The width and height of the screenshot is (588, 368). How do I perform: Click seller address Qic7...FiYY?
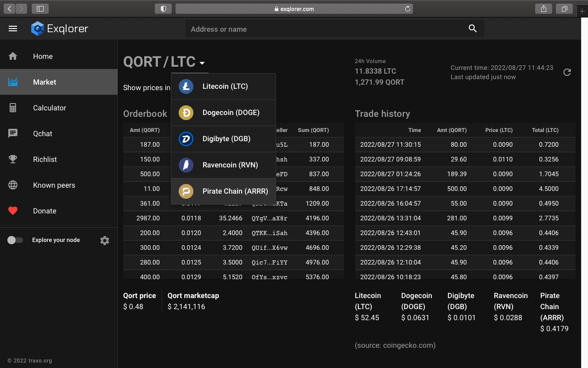click(x=270, y=262)
